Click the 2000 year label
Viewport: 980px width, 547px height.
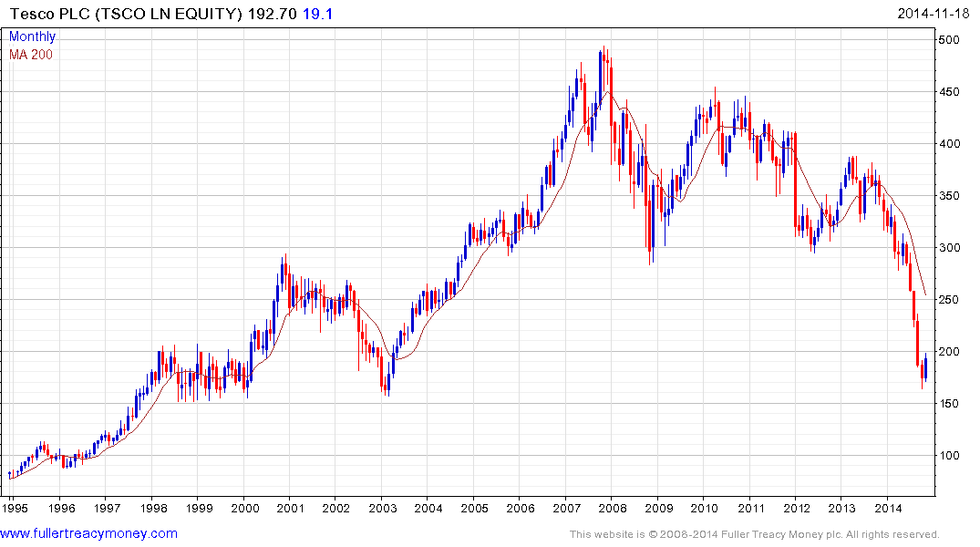click(x=245, y=508)
